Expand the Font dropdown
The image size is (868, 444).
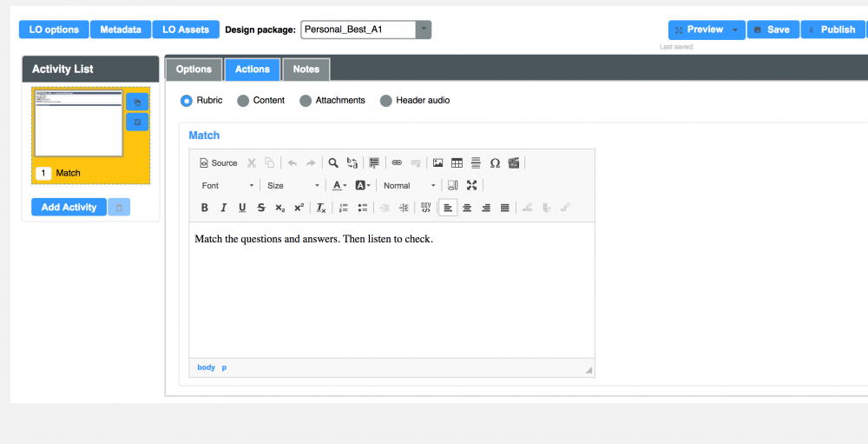coord(228,185)
